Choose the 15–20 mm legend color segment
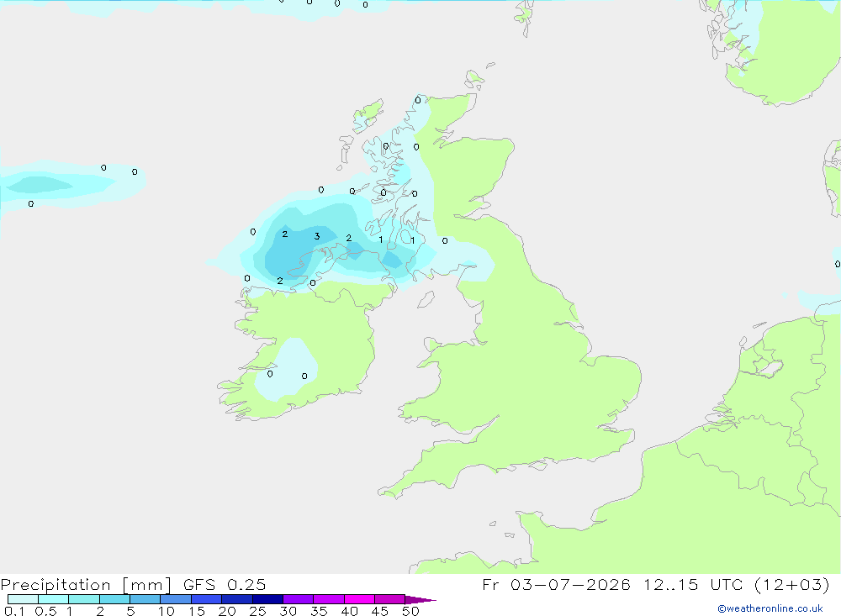 (x=207, y=599)
